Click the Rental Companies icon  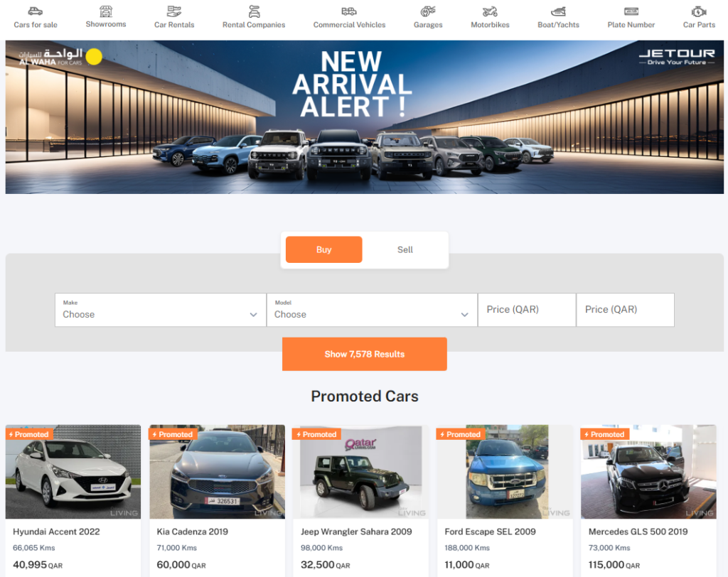pos(254,11)
